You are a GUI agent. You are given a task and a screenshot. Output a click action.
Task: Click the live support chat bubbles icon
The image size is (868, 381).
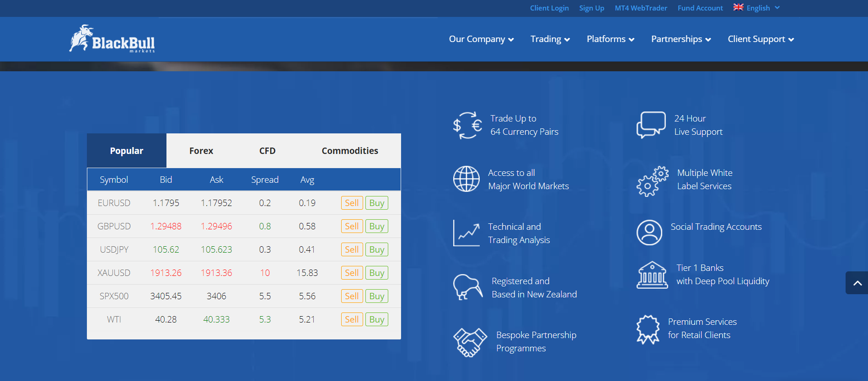[x=650, y=125]
